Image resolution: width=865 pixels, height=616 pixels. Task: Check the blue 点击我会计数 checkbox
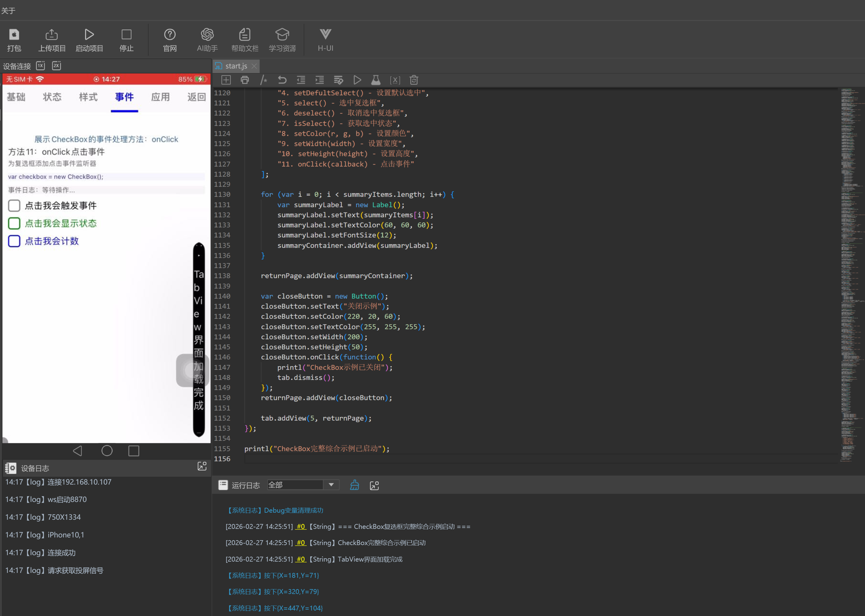(x=14, y=241)
